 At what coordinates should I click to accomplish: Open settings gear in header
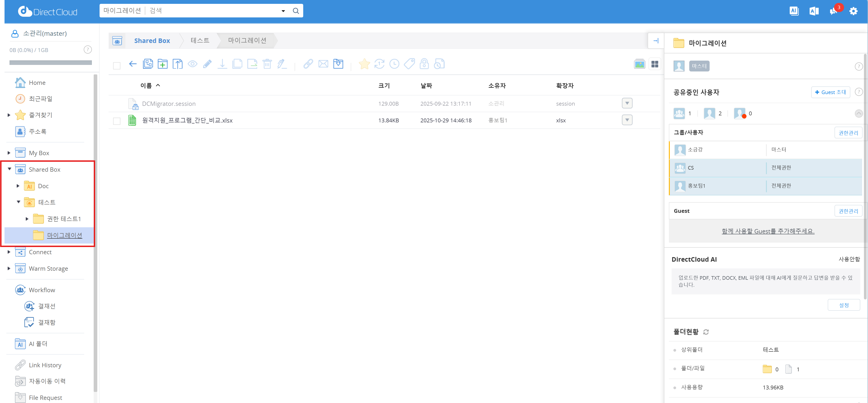853,11
